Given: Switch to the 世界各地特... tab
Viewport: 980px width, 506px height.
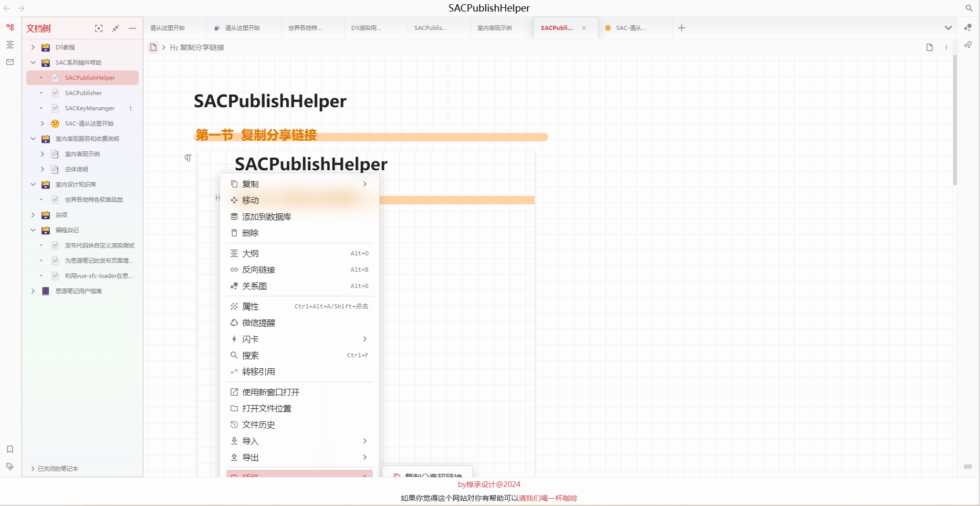Looking at the screenshot, I should [x=313, y=28].
